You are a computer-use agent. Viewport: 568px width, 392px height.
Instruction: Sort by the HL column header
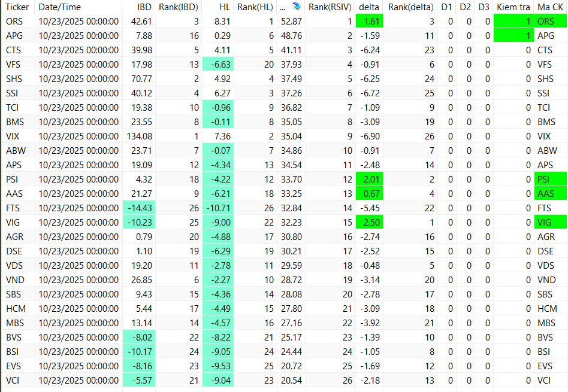pos(225,7)
